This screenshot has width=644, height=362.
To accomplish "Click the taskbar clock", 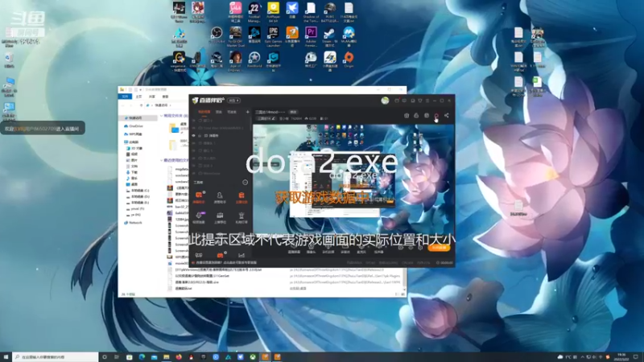I will 622,357.
